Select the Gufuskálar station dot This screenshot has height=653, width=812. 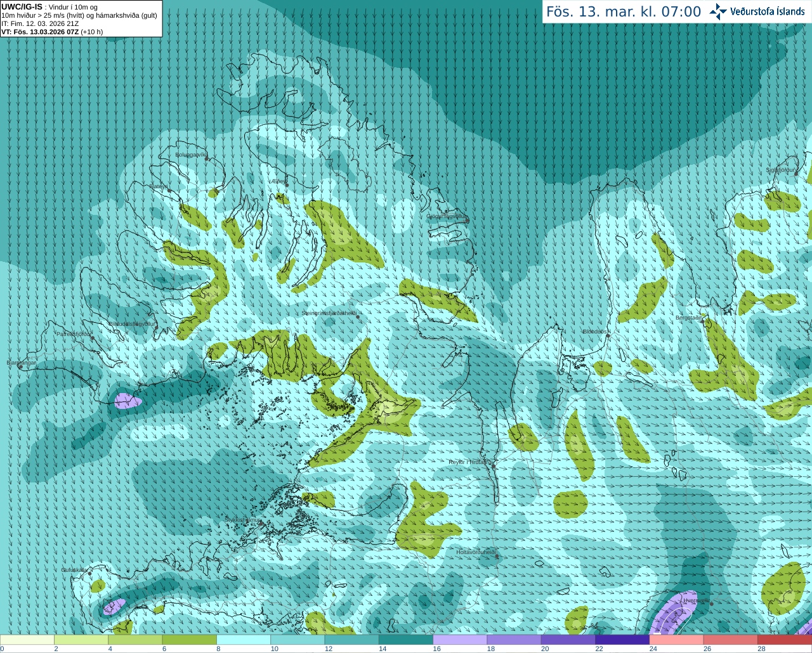coord(89,574)
